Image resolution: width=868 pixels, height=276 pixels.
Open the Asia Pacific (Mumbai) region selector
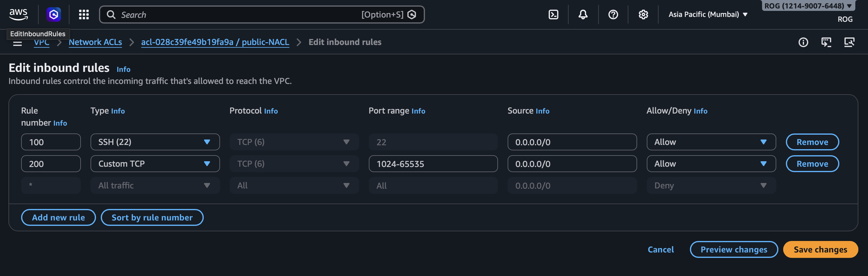[708, 14]
